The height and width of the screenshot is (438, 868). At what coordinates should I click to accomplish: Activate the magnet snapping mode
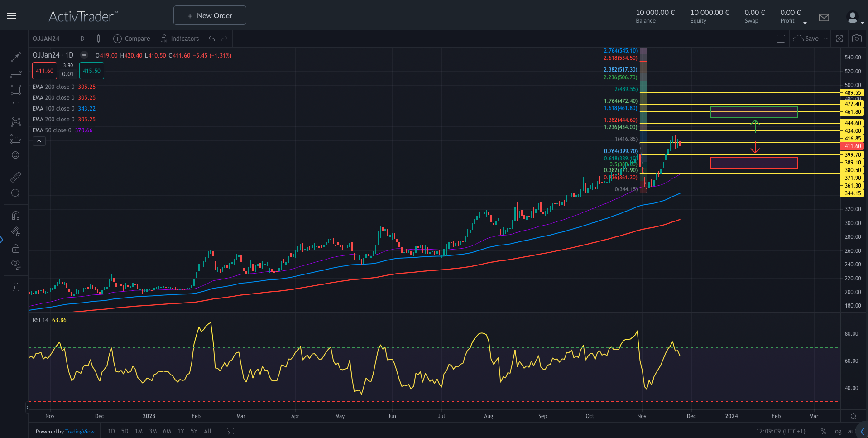click(16, 216)
